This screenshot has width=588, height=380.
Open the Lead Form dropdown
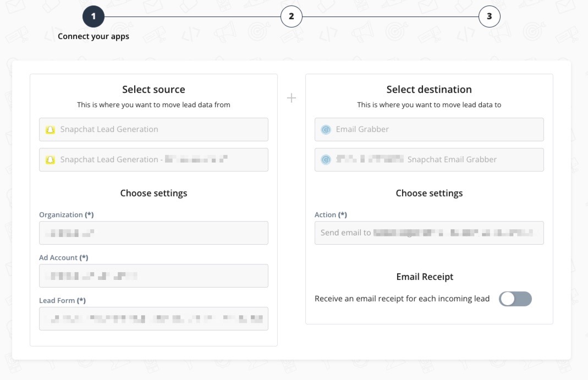point(154,319)
